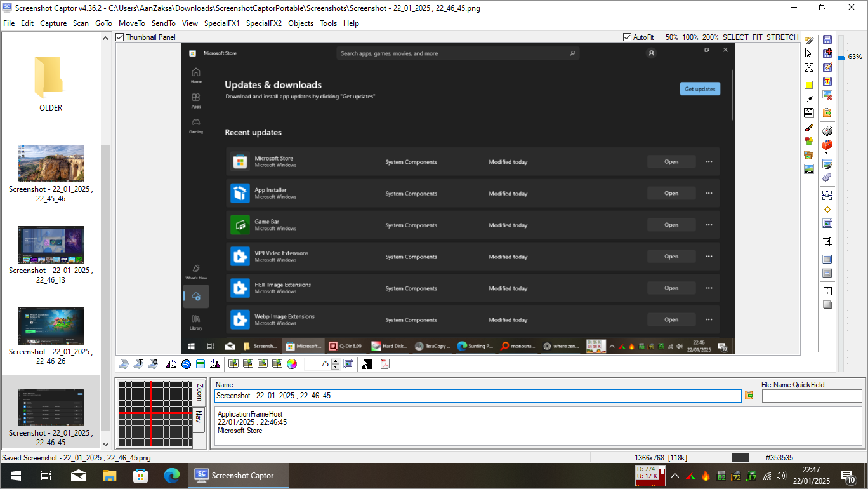Uncheck the Thumbnail Panel checkbox
Viewport: 868px width, 489px height.
coord(120,37)
